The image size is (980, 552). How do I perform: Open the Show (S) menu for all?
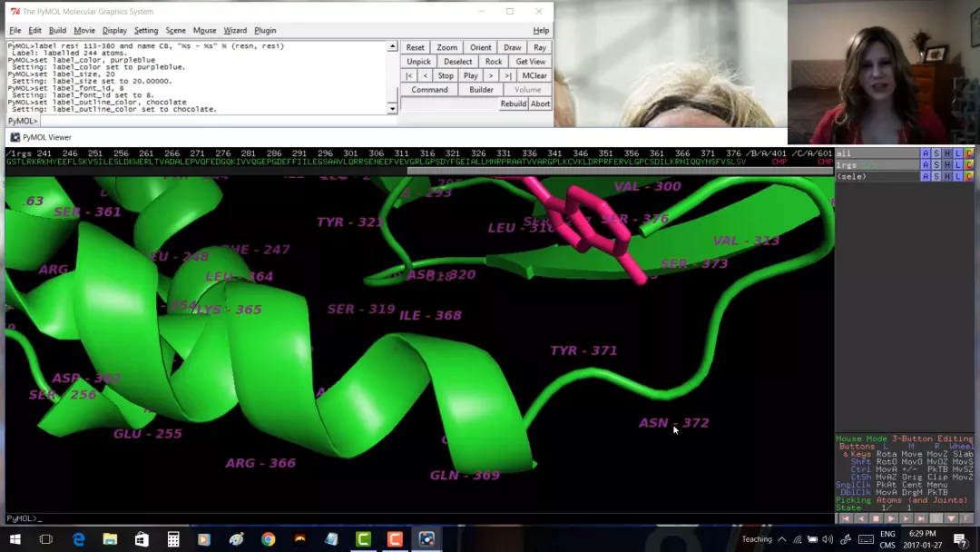pos(936,153)
